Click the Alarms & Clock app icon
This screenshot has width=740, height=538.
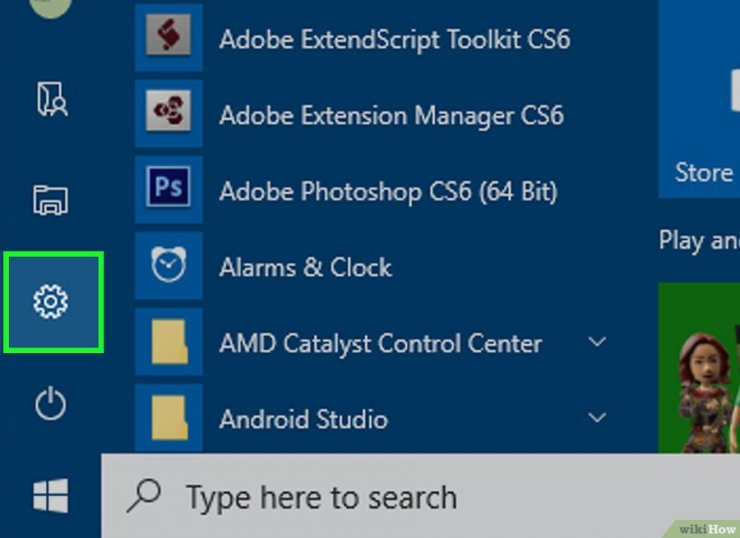tap(168, 266)
